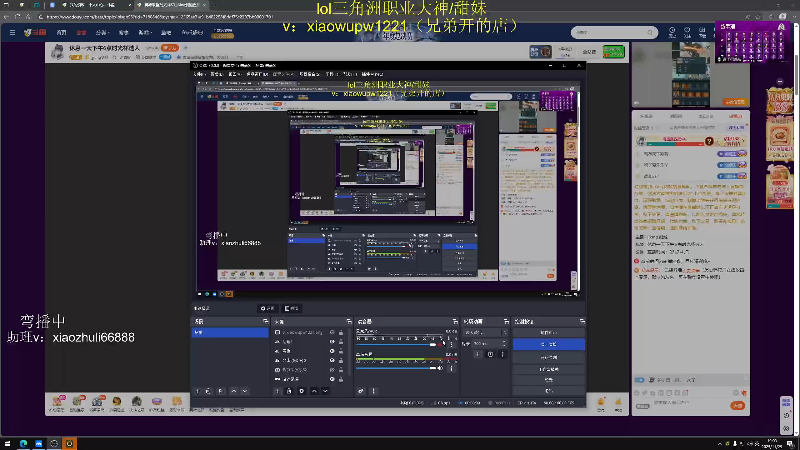Go to the site 首页 home tab
Screen dimensions: 800x450
coord(61,33)
